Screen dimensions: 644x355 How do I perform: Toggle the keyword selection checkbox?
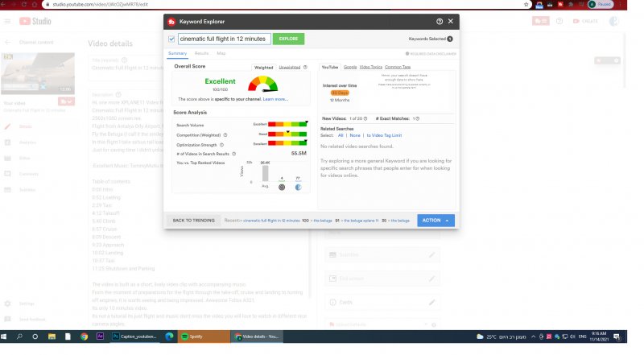click(x=171, y=39)
